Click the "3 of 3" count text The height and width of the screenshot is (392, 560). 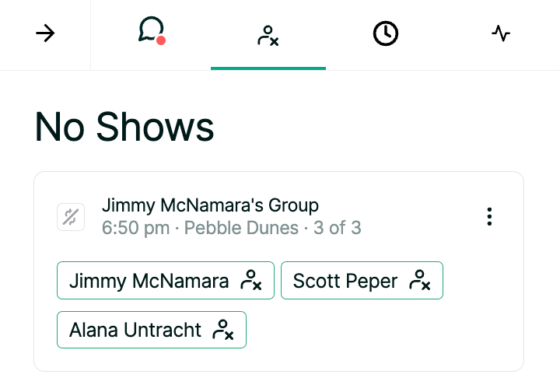tap(337, 228)
